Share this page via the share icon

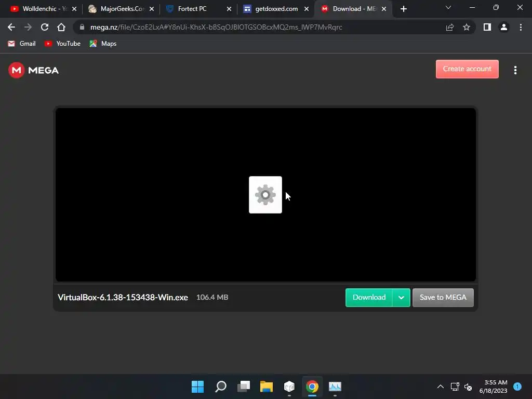450,27
